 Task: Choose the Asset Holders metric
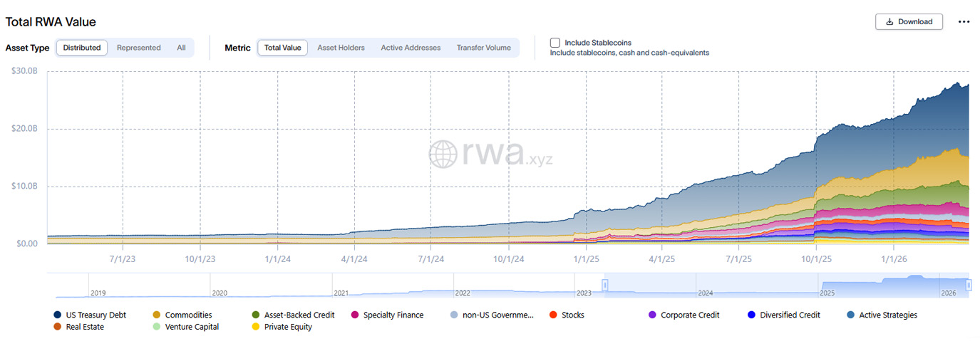341,48
